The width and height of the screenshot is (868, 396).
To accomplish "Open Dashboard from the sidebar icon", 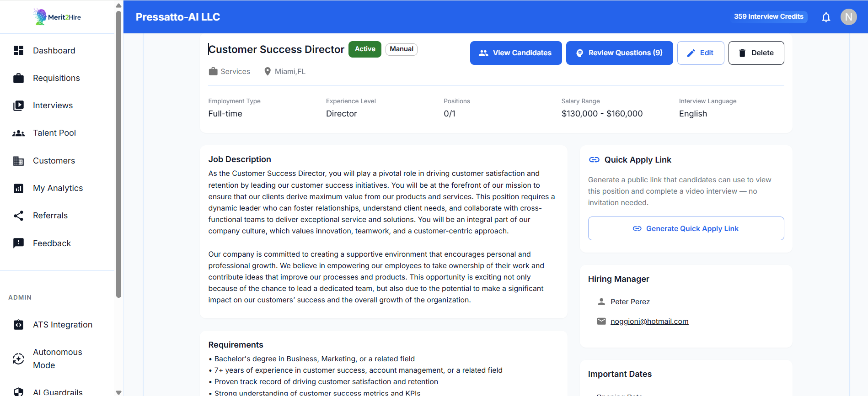I will pos(18,51).
